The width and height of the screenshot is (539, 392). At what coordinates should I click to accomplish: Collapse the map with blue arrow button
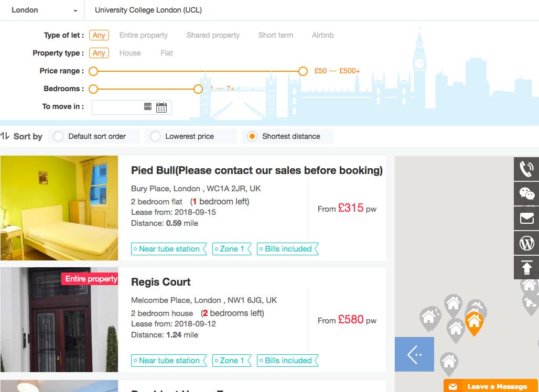click(x=414, y=354)
